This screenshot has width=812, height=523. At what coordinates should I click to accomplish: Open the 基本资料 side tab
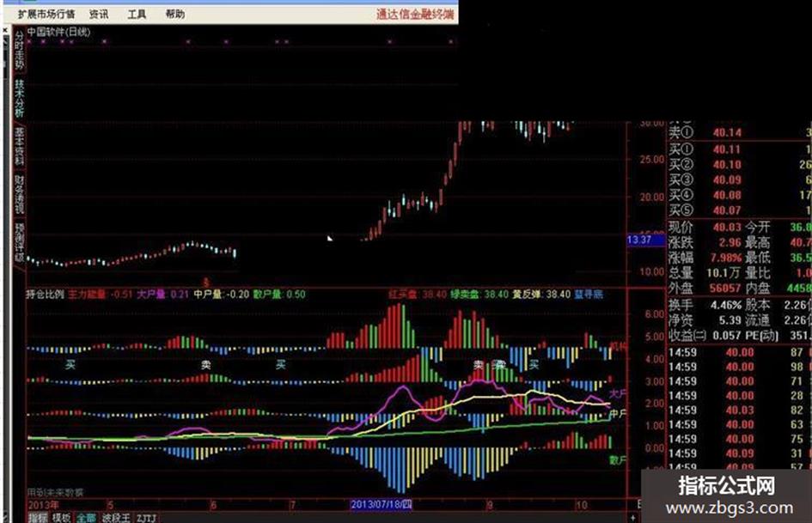point(19,146)
